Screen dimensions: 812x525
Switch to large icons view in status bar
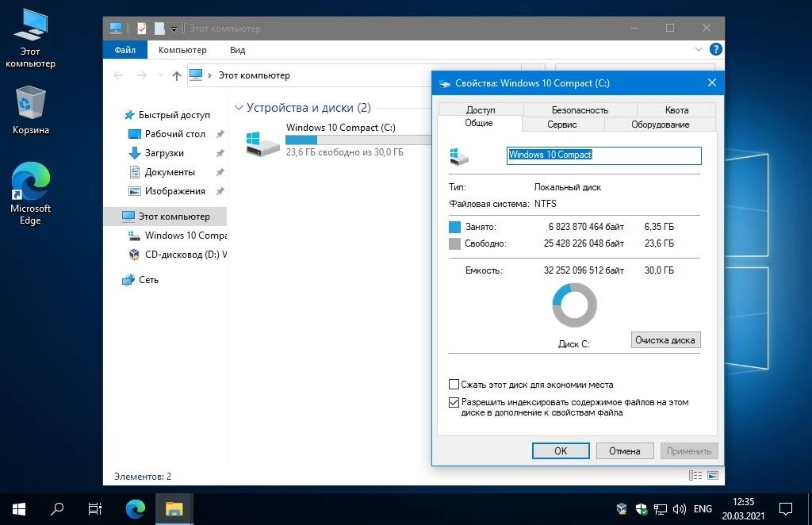click(713, 475)
